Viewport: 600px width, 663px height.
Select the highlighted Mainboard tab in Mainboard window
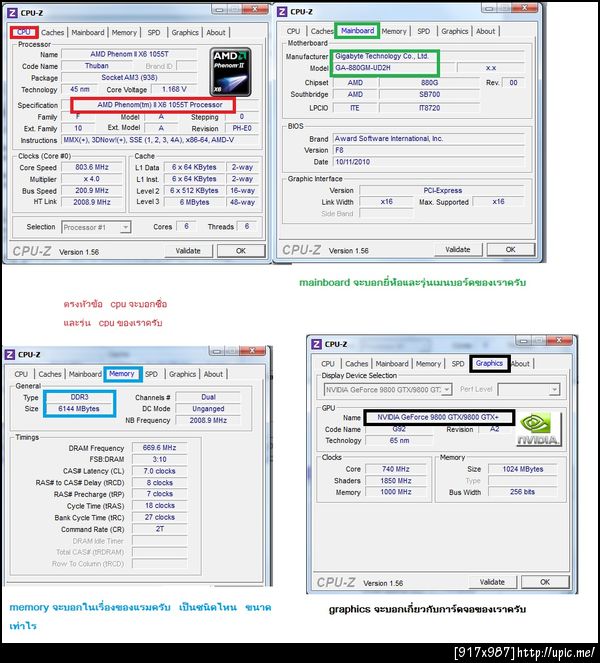point(357,31)
